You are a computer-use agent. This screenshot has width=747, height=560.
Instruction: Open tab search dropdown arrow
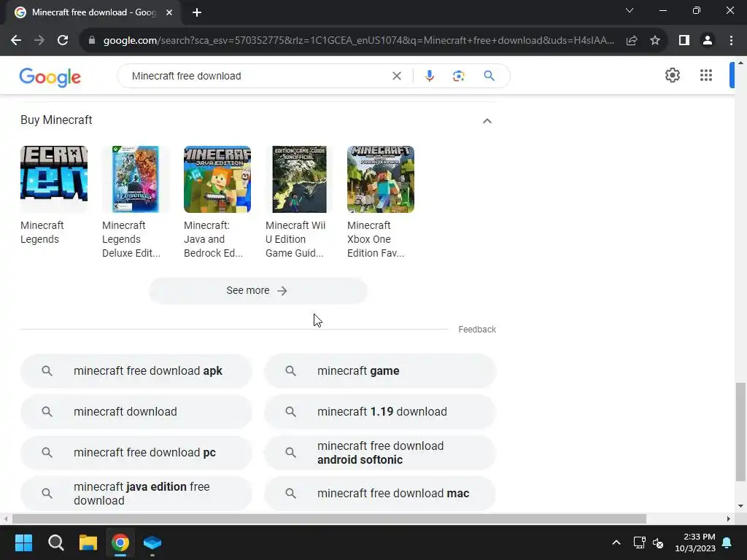coord(630,10)
